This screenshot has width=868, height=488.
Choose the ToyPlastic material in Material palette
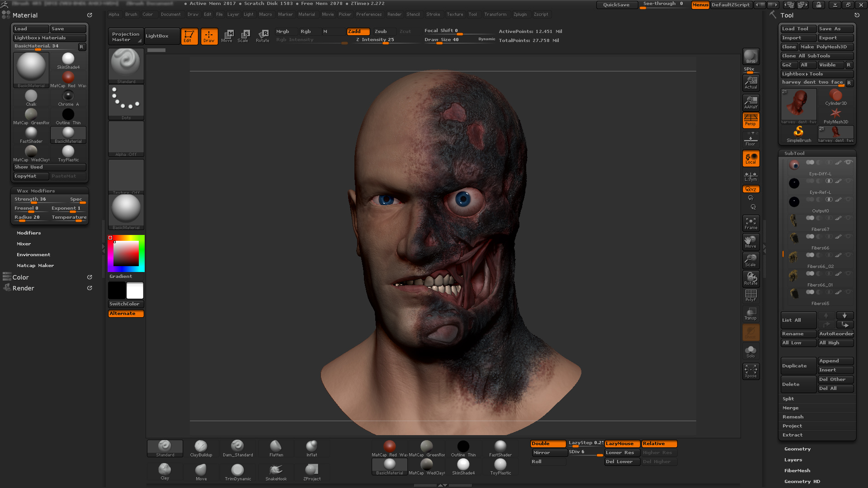tap(68, 154)
